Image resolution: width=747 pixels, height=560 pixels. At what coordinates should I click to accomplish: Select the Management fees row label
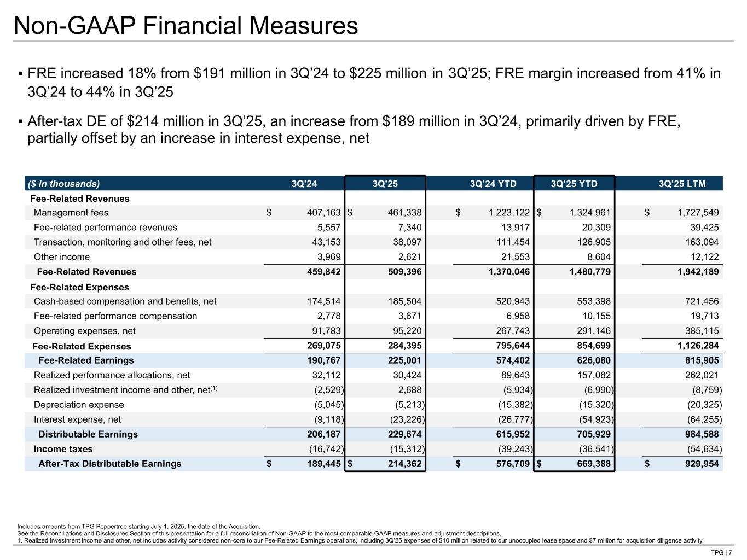pyautogui.click(x=71, y=213)
